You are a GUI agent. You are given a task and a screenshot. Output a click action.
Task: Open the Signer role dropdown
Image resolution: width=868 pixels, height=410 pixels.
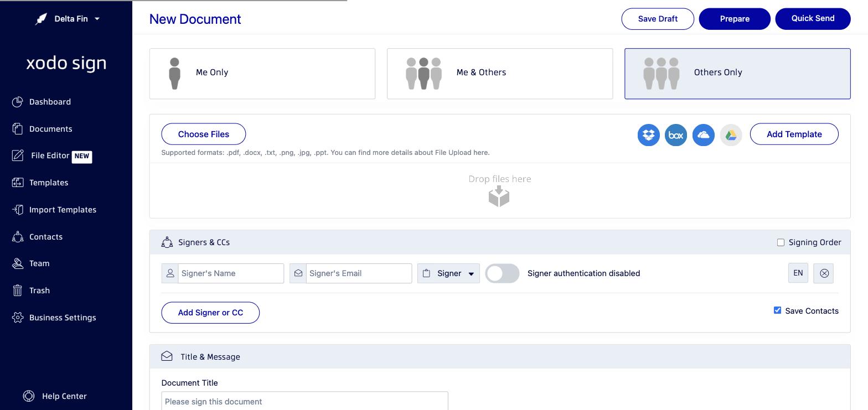[448, 273]
